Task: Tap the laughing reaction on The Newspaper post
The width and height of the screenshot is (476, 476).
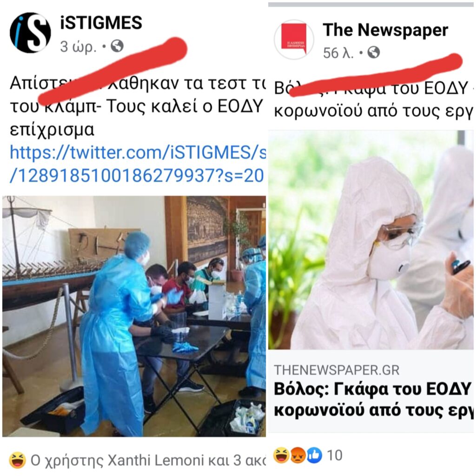Action: tap(281, 456)
